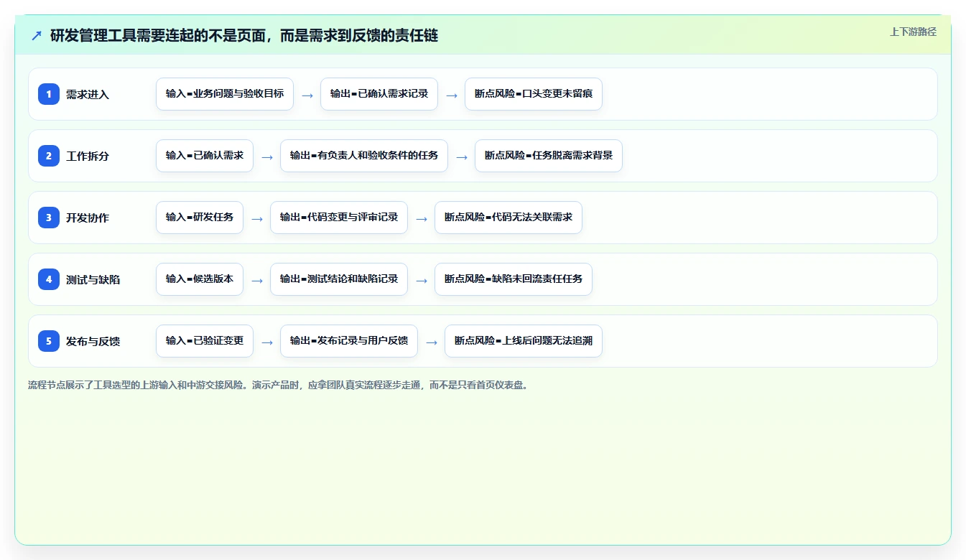Click the 测试与缺陷 row label
The image size is (966, 560).
[x=93, y=279]
